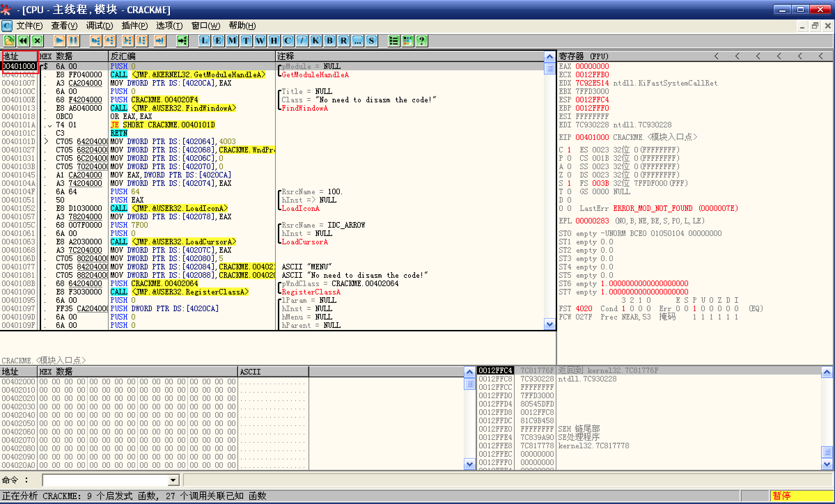Click the command line input field
The height and width of the screenshot is (504, 835).
(x=105, y=480)
